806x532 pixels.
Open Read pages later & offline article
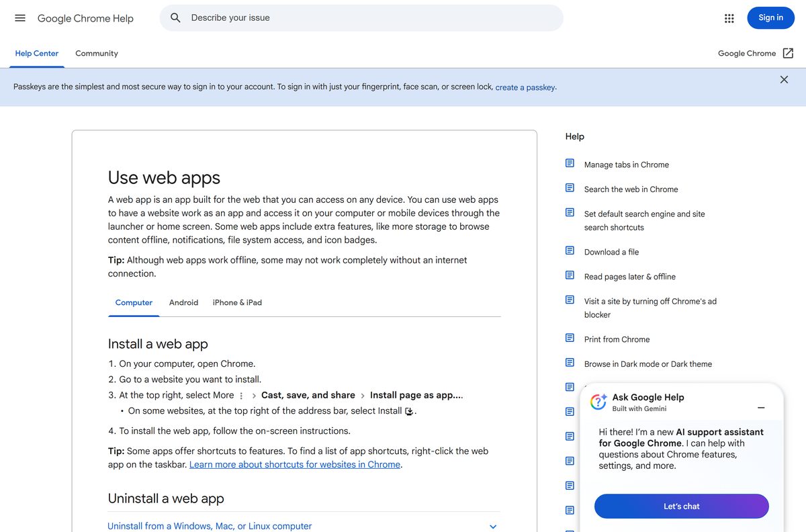tap(630, 277)
